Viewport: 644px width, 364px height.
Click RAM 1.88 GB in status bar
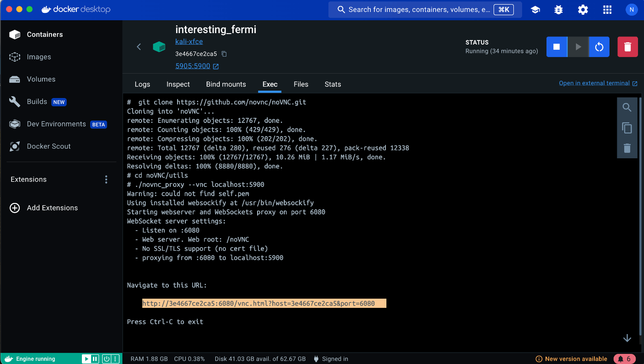(149, 359)
